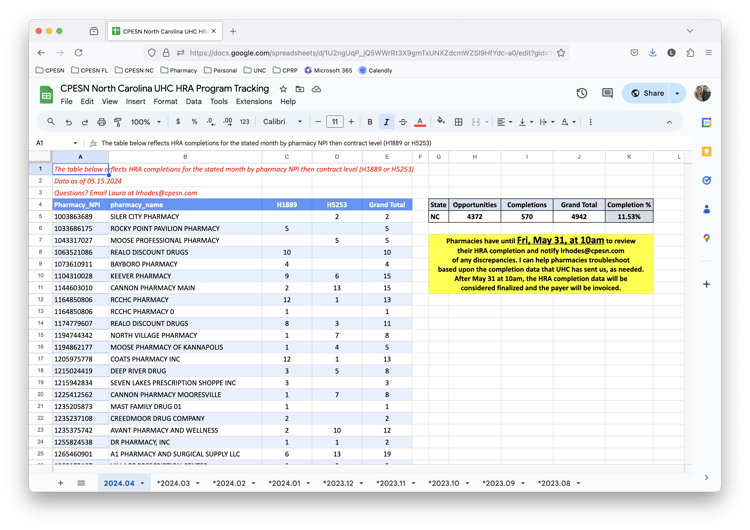Click the undo arrow
Screen dimensions: 750x530
(x=68, y=122)
